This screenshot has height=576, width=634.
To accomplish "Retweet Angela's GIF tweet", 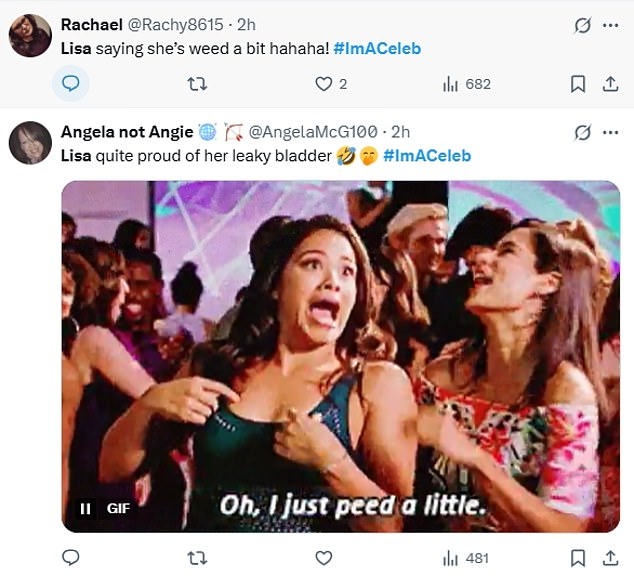I will pyautogui.click(x=197, y=557).
